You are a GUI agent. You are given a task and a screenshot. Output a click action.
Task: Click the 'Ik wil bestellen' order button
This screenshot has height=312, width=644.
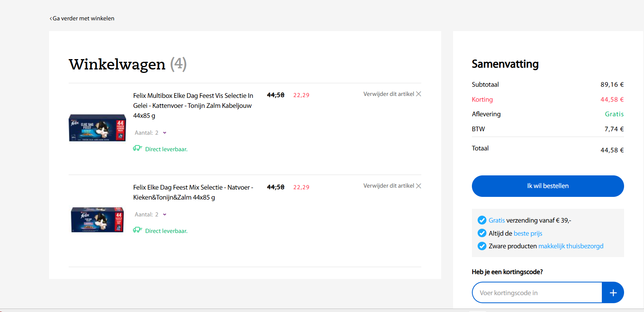[x=548, y=186]
